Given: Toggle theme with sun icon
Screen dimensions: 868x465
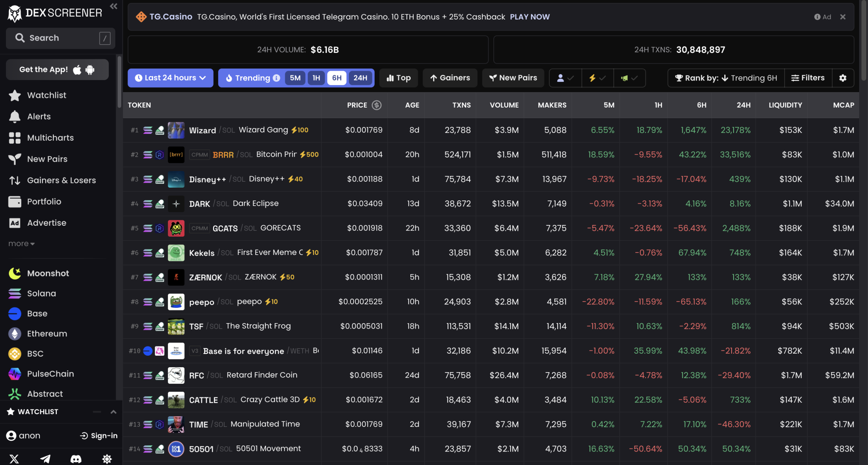Looking at the screenshot, I should [x=107, y=459].
